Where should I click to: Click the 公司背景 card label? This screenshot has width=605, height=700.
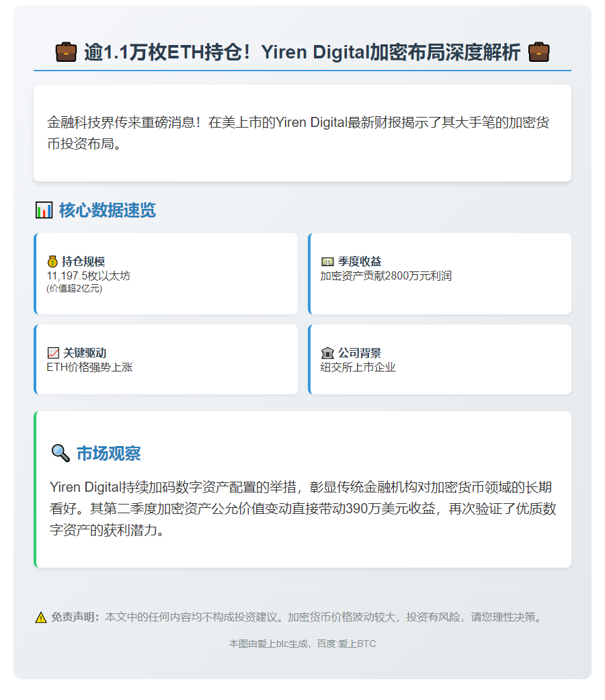[360, 353]
